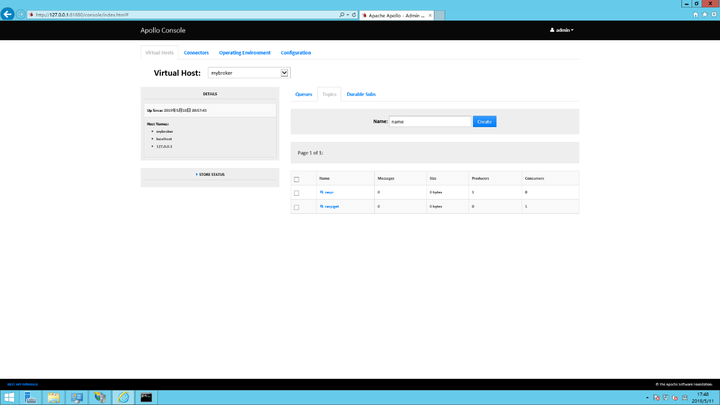Tick the checkbox in the first topic row

click(x=297, y=193)
